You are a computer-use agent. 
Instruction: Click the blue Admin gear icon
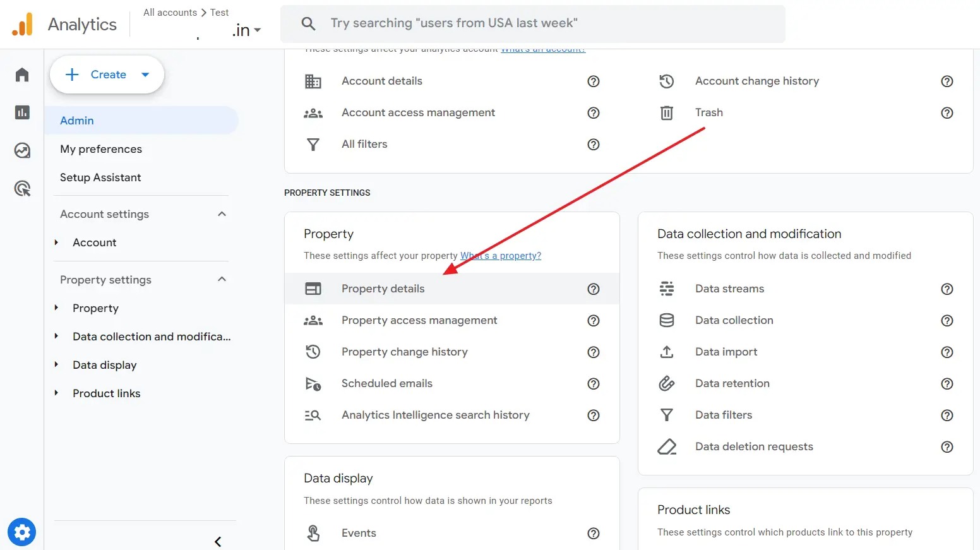tap(22, 532)
